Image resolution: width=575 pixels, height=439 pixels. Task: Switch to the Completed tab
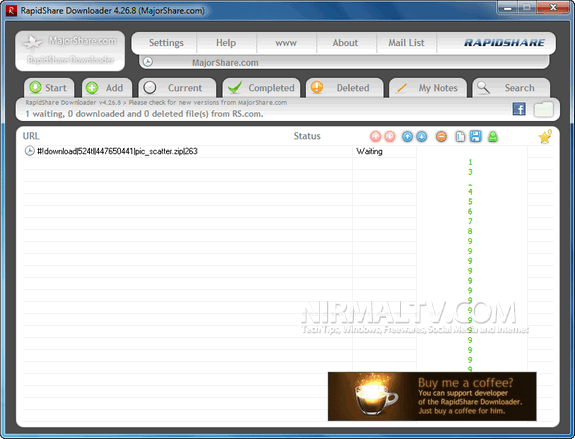point(261,88)
